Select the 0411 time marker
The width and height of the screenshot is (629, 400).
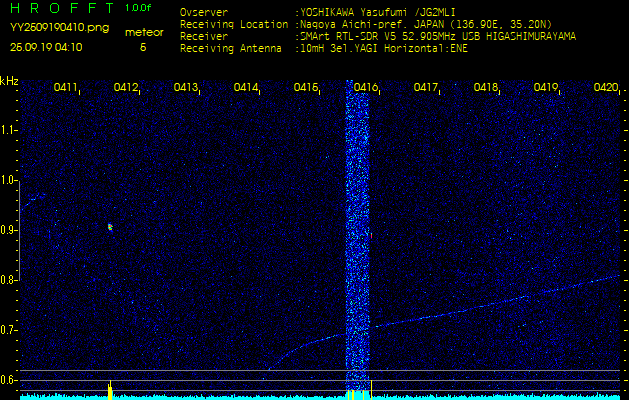click(x=66, y=88)
